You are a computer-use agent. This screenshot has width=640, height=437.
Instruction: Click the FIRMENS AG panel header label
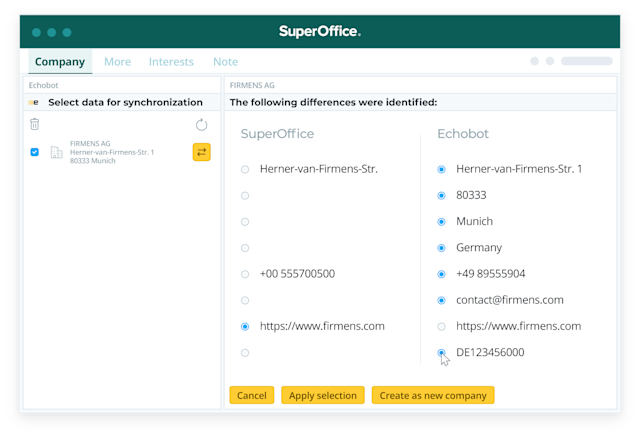(x=252, y=85)
